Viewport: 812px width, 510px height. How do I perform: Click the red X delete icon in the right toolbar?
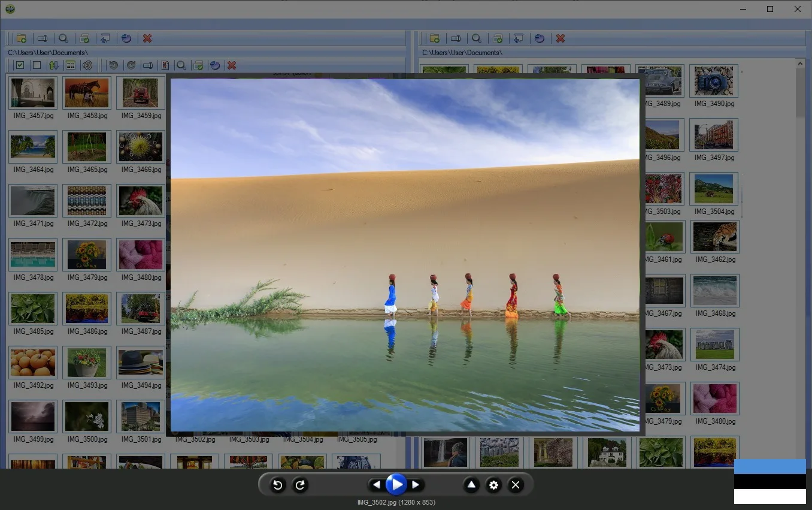coord(560,38)
